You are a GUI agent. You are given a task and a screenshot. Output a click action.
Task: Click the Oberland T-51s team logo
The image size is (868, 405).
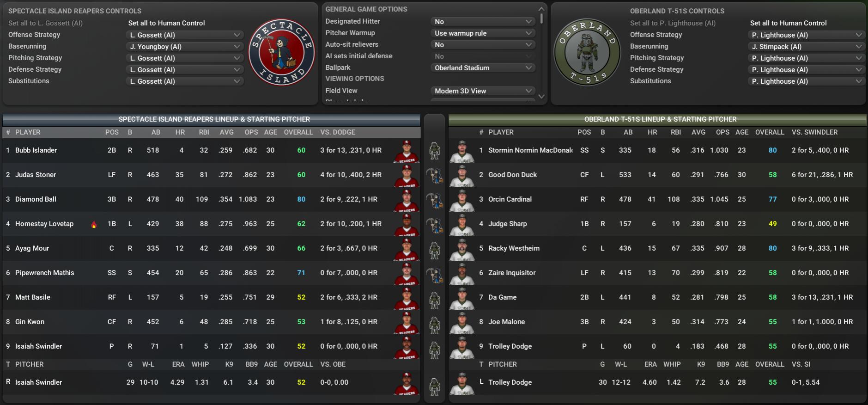[x=587, y=52]
